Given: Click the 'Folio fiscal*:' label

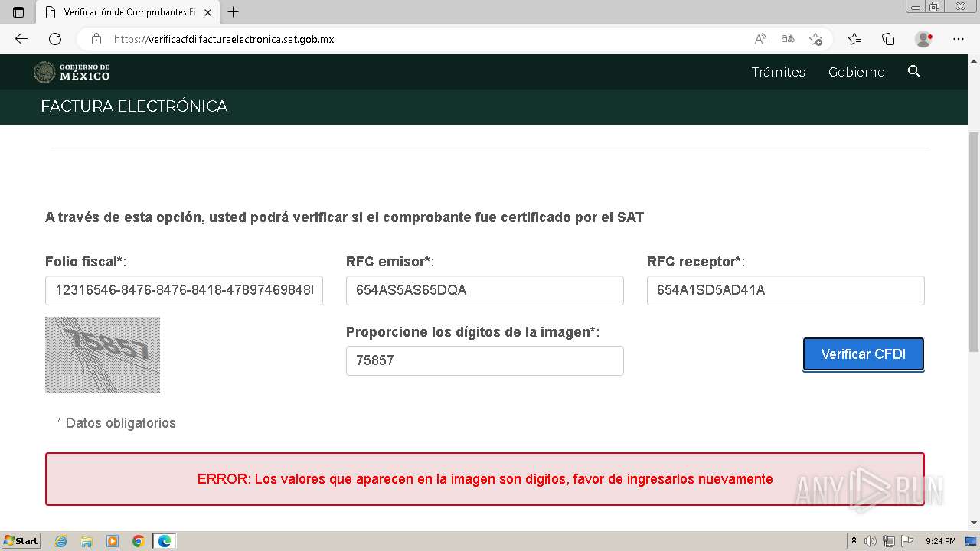Looking at the screenshot, I should (x=86, y=262).
